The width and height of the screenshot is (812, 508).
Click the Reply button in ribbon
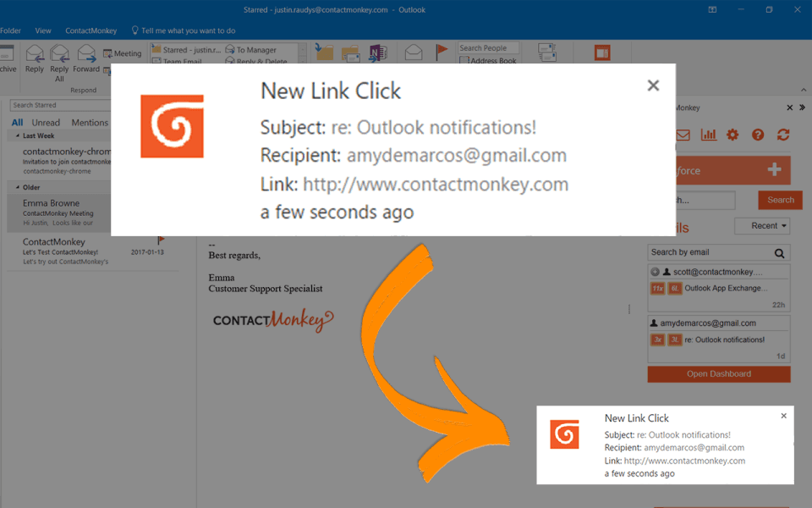click(x=35, y=59)
